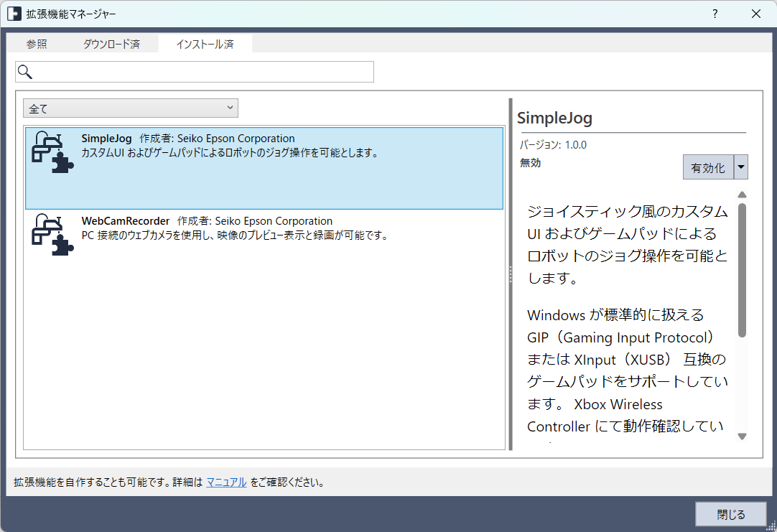This screenshot has height=532, width=777.
Task: Expand the arrow next to 有効化
Action: tap(741, 167)
